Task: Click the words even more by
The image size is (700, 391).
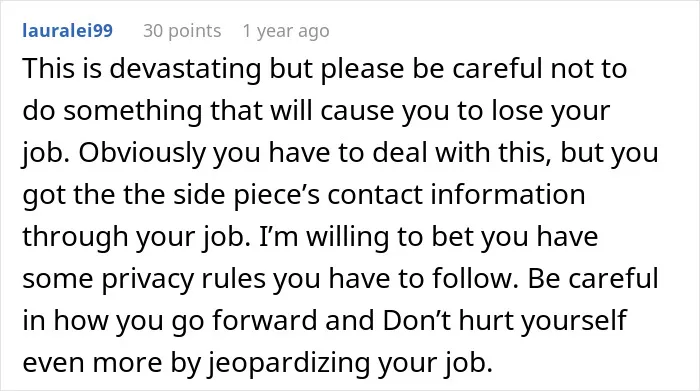Action: click(x=112, y=362)
